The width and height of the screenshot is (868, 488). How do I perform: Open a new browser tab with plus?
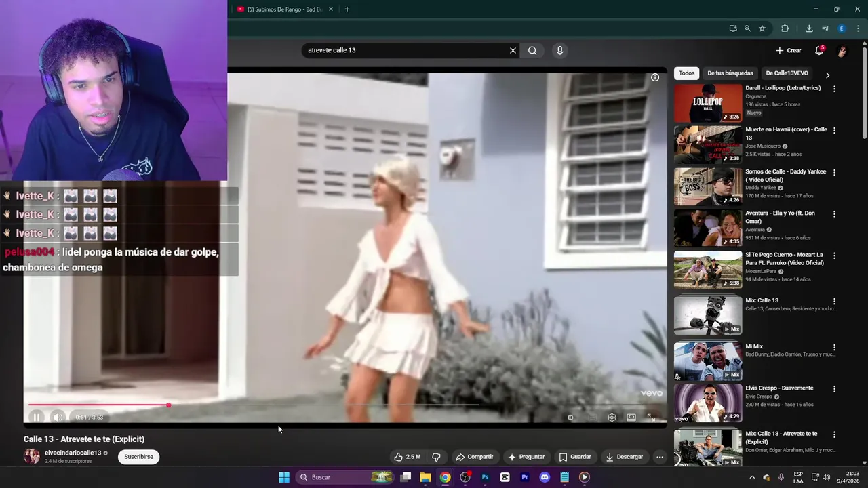347,9
